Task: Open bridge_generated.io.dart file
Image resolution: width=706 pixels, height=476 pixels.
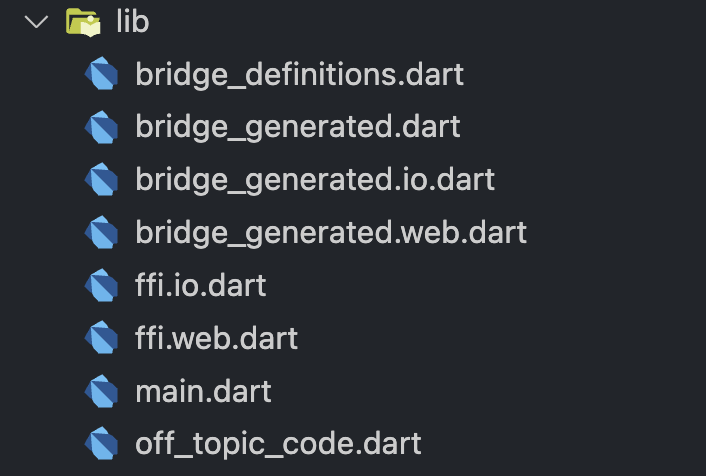Action: pyautogui.click(x=315, y=180)
